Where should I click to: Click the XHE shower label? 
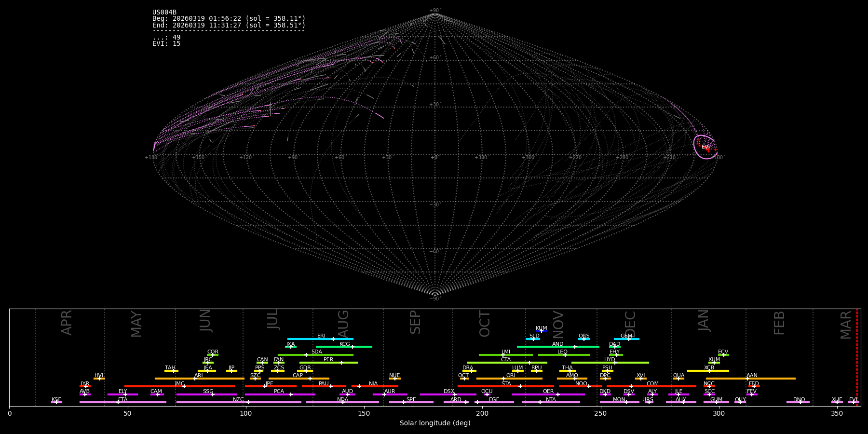click(x=837, y=400)
